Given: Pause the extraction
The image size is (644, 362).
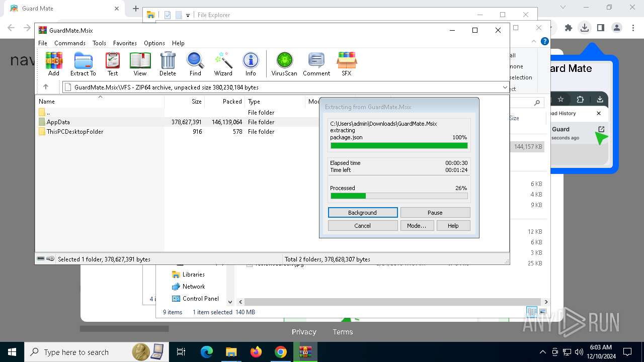Looking at the screenshot, I should 435,213.
